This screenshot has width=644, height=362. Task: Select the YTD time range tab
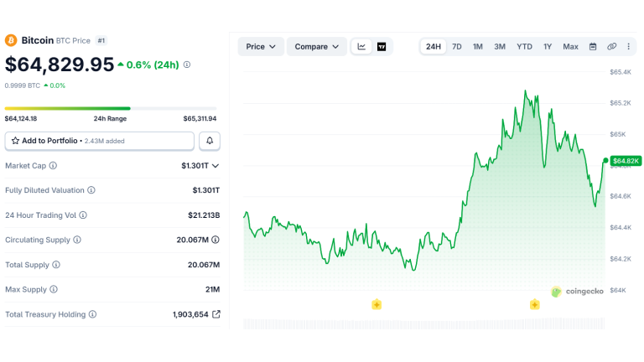point(524,46)
